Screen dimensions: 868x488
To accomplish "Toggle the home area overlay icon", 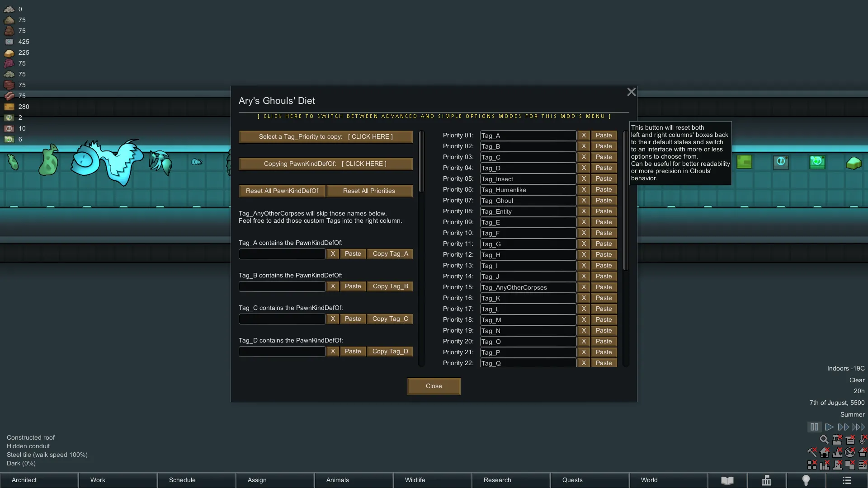I will (825, 452).
